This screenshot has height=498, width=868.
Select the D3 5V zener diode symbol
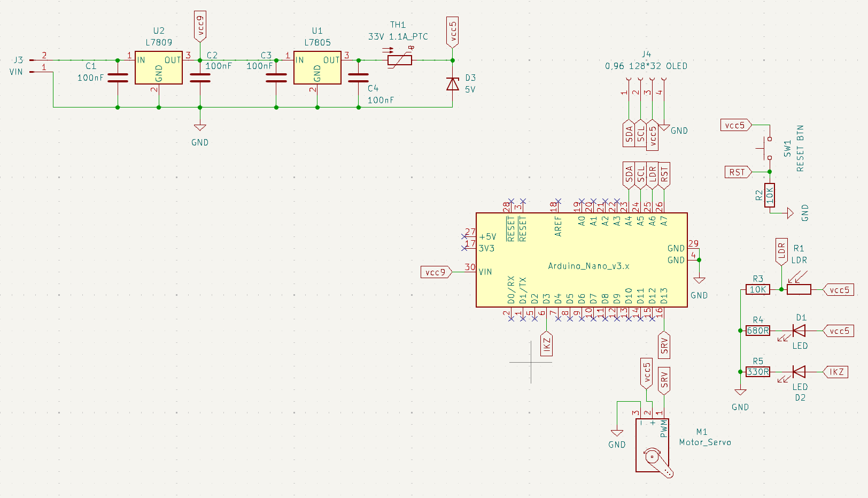click(x=453, y=83)
